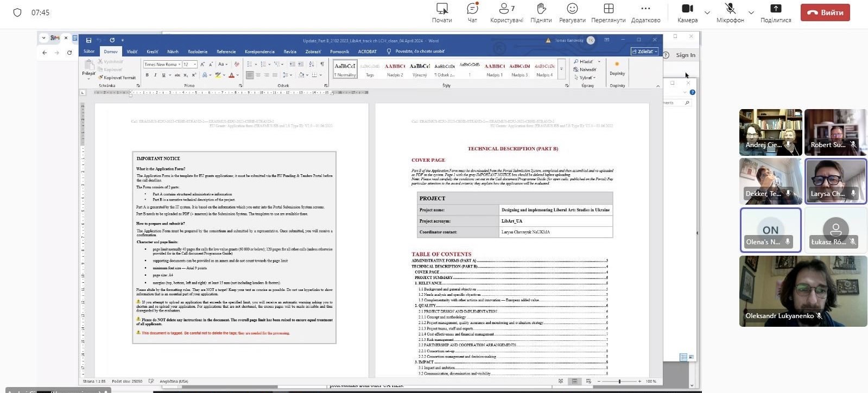Raise your hand with the Підняти button
The height and width of the screenshot is (393, 868).
pos(541,12)
